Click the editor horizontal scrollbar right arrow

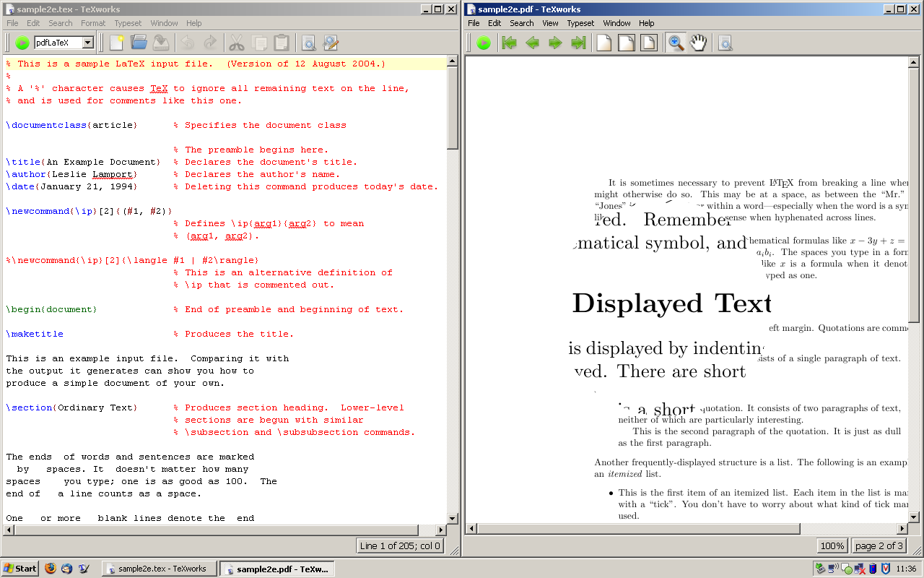[x=441, y=530]
